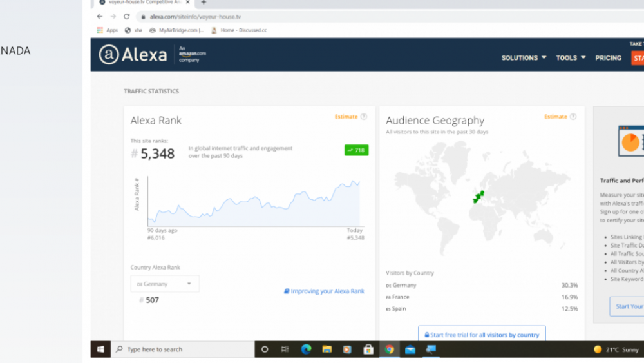Open Microsoft Edge from the taskbar
Viewport: 644px width, 363px height.
click(x=306, y=349)
